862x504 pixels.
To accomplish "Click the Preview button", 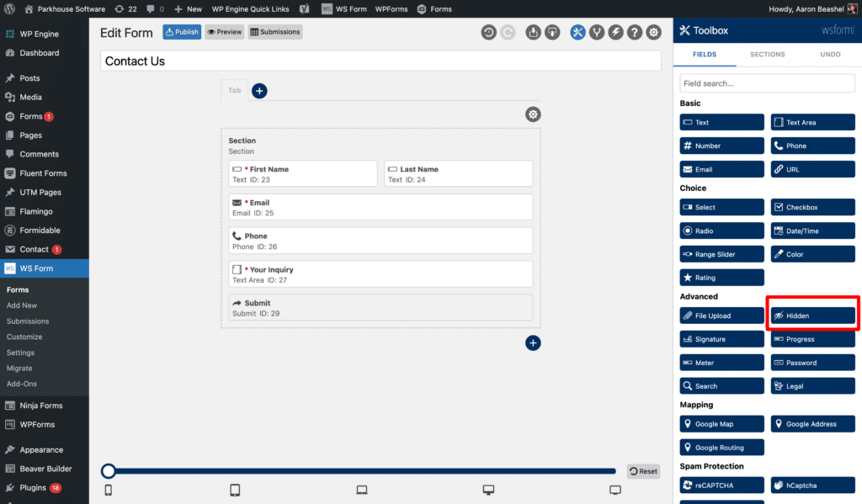I will [x=224, y=32].
